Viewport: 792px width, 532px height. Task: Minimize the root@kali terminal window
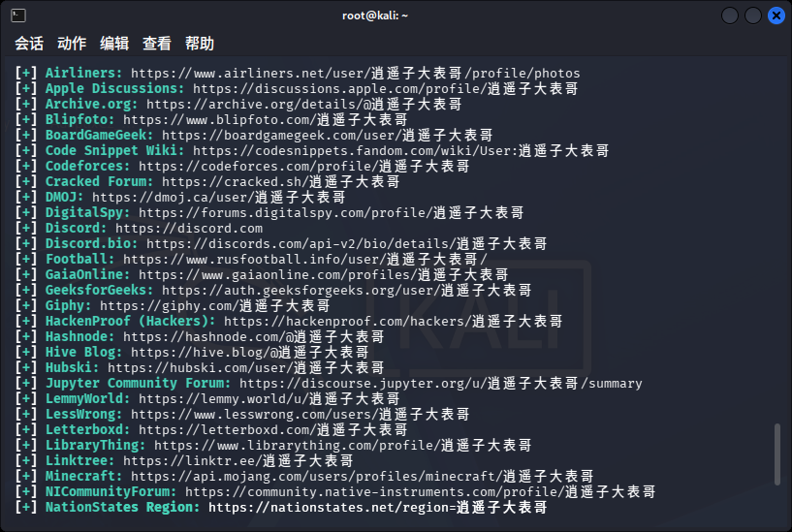click(x=730, y=16)
